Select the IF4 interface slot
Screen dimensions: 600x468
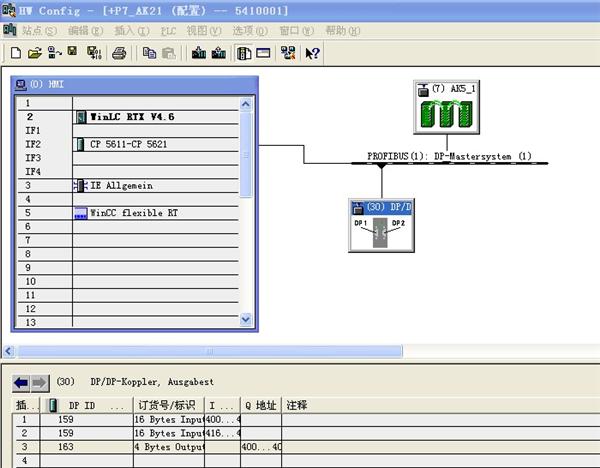coord(128,172)
